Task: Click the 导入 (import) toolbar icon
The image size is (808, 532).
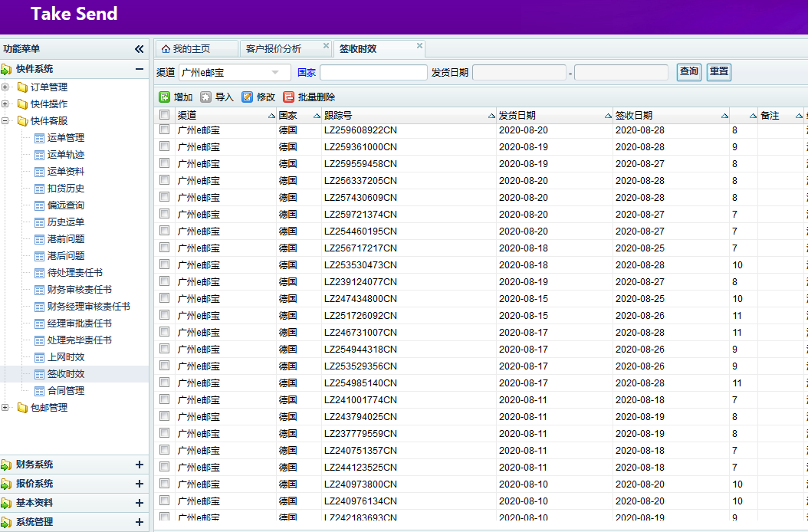Action: [x=206, y=97]
